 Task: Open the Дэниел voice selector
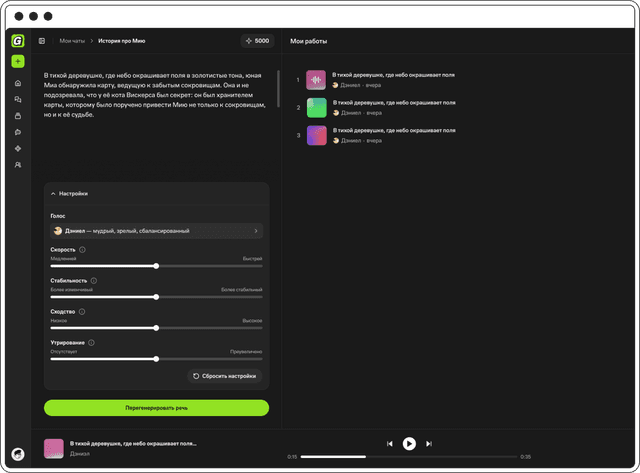(157, 230)
